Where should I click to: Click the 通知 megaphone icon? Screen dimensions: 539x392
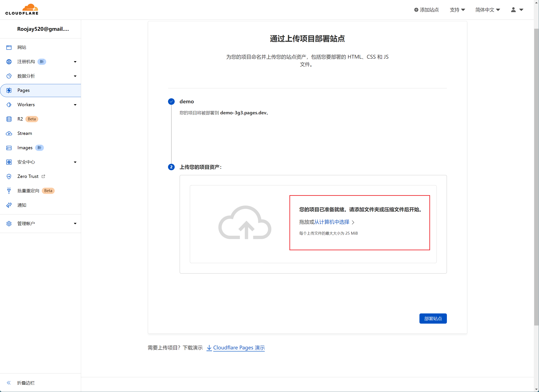9,205
